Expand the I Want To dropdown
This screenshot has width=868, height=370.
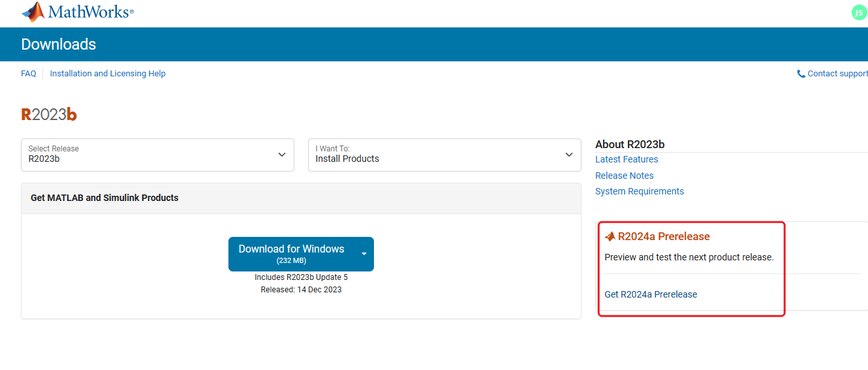[444, 155]
